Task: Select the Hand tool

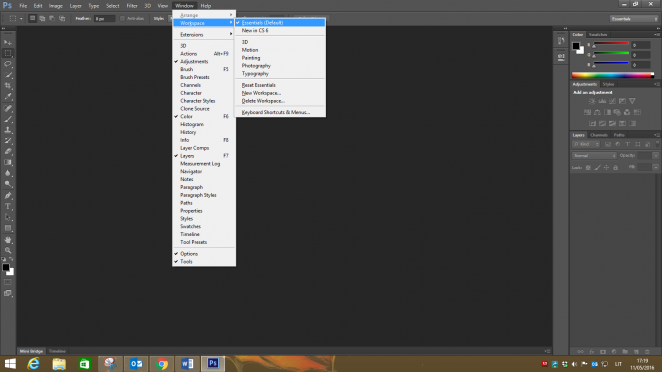Action: coord(8,240)
